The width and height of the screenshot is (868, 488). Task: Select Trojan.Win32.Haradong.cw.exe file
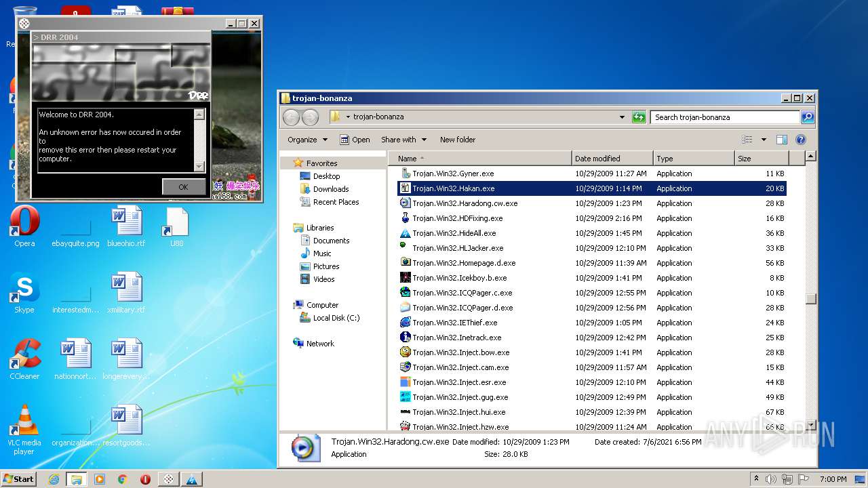591,203
